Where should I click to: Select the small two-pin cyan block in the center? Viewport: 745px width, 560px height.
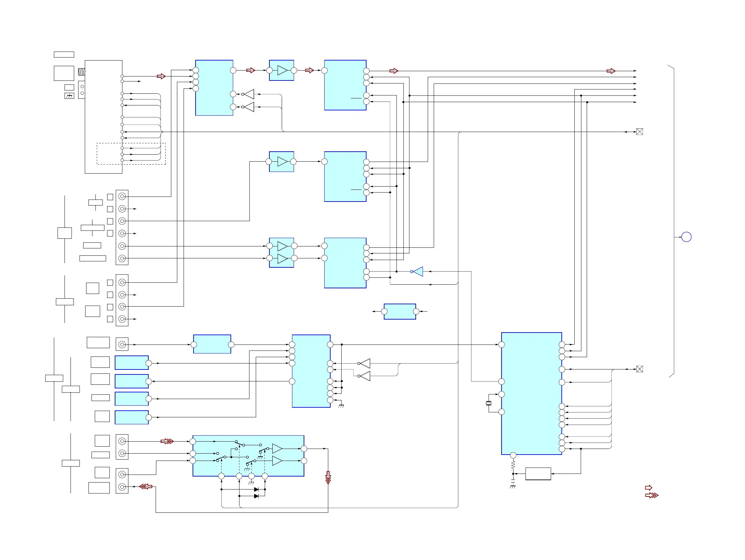pyautogui.click(x=400, y=312)
